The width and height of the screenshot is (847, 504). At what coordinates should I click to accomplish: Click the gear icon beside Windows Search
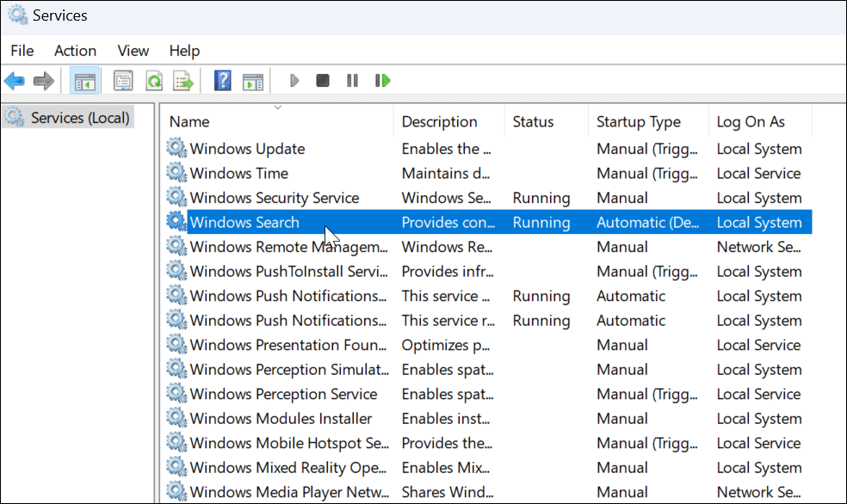click(x=176, y=222)
